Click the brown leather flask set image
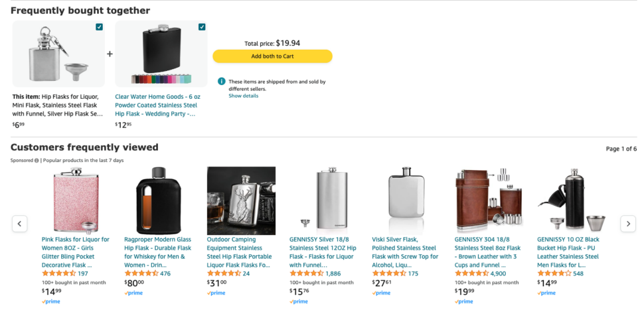Screen dimensions: 644x312 click(x=488, y=200)
